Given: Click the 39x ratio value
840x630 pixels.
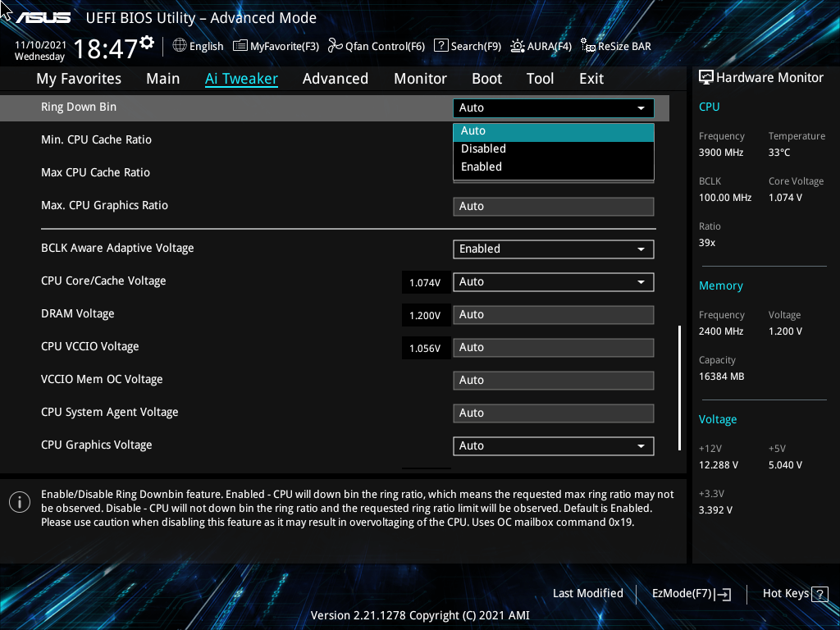Looking at the screenshot, I should click(x=707, y=243).
